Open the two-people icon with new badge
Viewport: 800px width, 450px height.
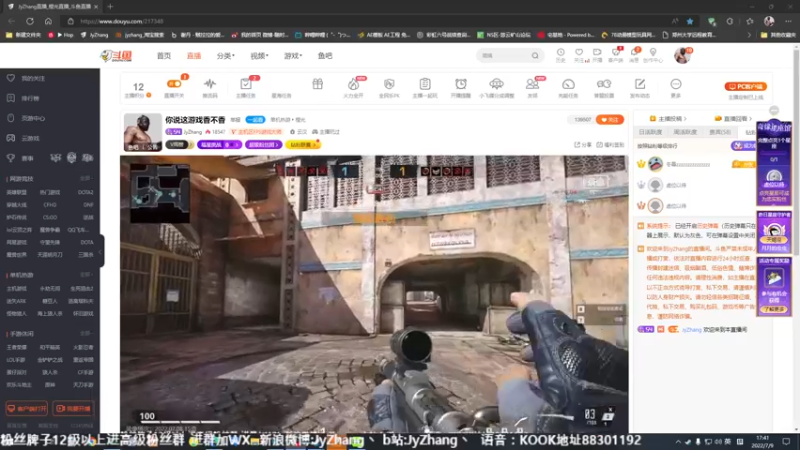tap(532, 87)
